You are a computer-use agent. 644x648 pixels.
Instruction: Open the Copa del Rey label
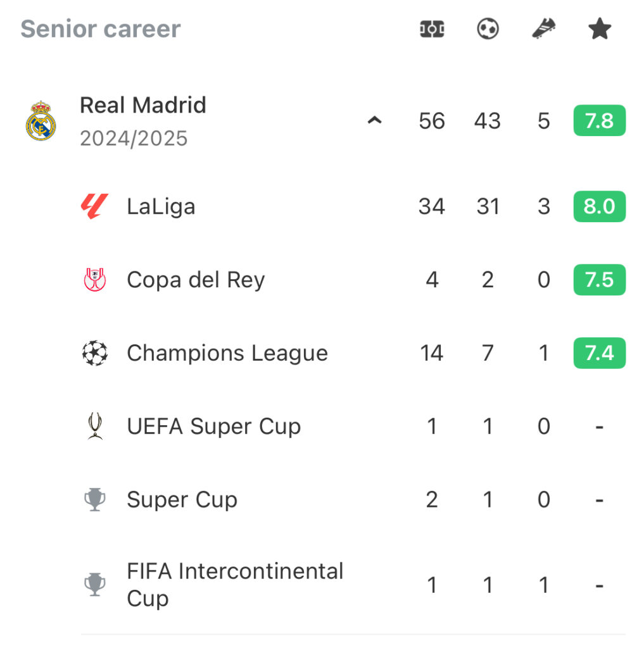coord(196,280)
